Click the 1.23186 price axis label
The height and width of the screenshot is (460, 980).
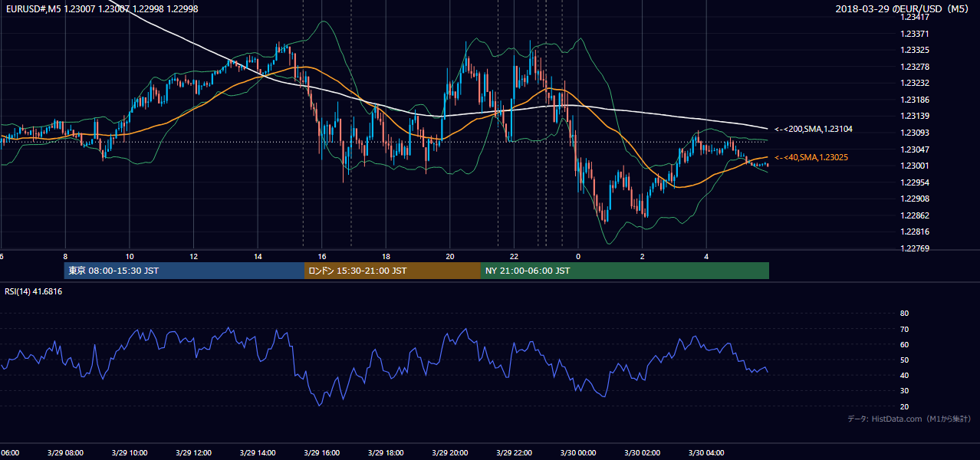[914, 100]
